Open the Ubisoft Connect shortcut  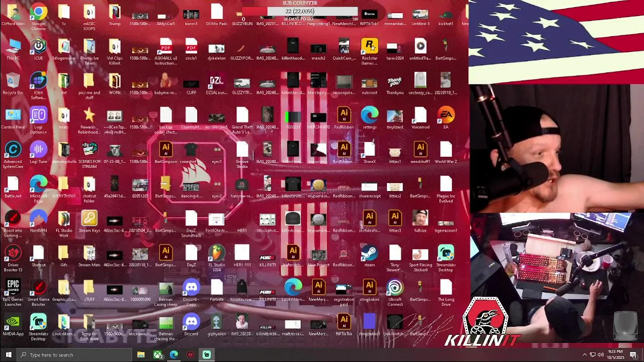pyautogui.click(x=395, y=293)
